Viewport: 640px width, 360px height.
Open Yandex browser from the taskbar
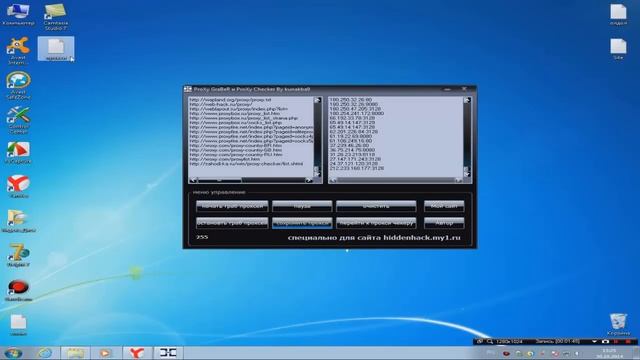(137, 353)
